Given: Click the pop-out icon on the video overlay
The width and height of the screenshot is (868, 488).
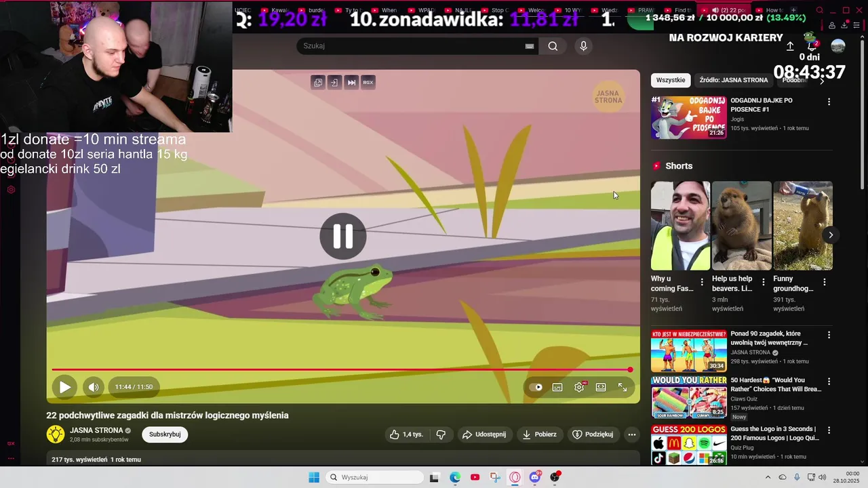Looking at the screenshot, I should click(x=318, y=82).
